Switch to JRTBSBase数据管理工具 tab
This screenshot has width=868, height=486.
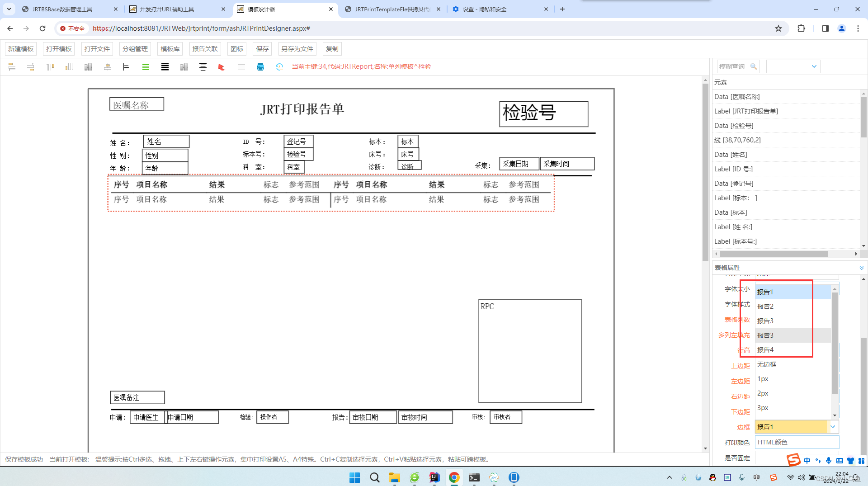point(70,9)
